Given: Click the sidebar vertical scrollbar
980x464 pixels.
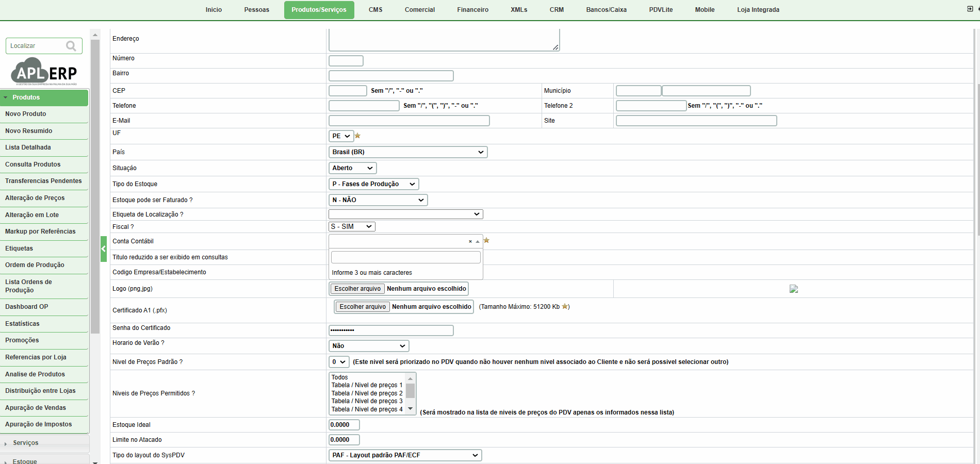Looking at the screenshot, I should (x=95, y=186).
